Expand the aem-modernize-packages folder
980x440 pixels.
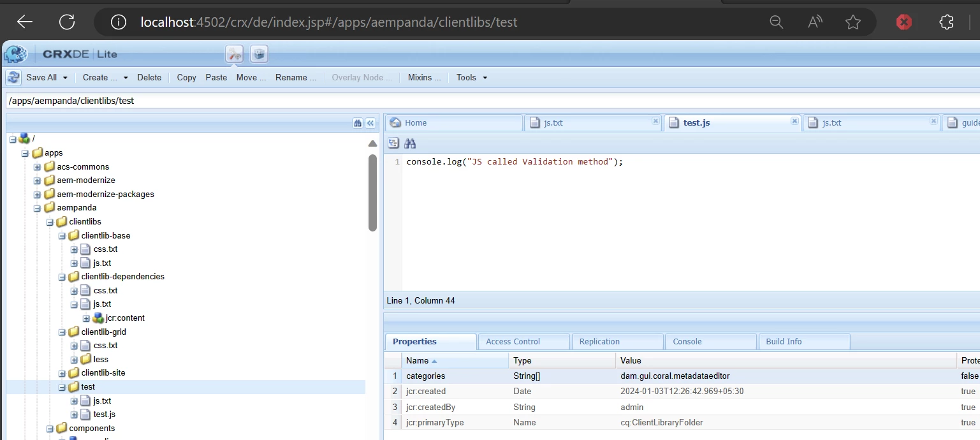(x=37, y=194)
